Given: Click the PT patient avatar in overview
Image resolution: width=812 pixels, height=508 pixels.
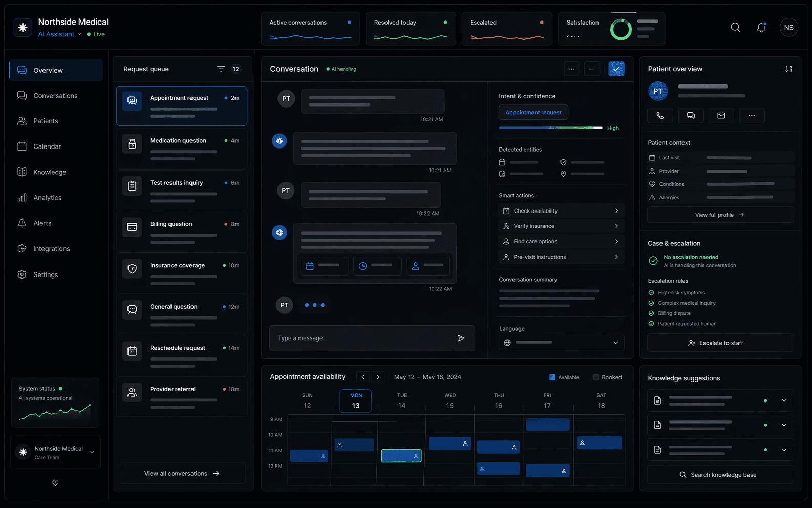Looking at the screenshot, I should 658,91.
